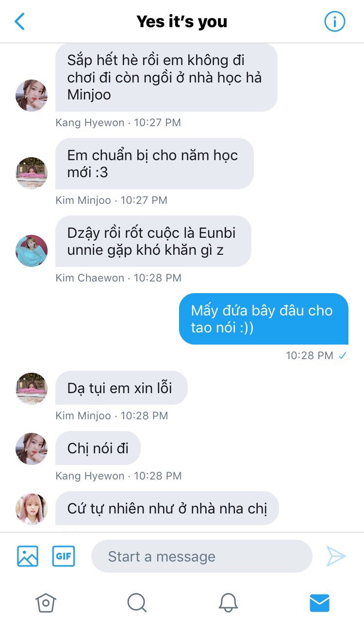Tap the 10:28 PM sent checkmark
This screenshot has height=628, width=364.
(343, 355)
